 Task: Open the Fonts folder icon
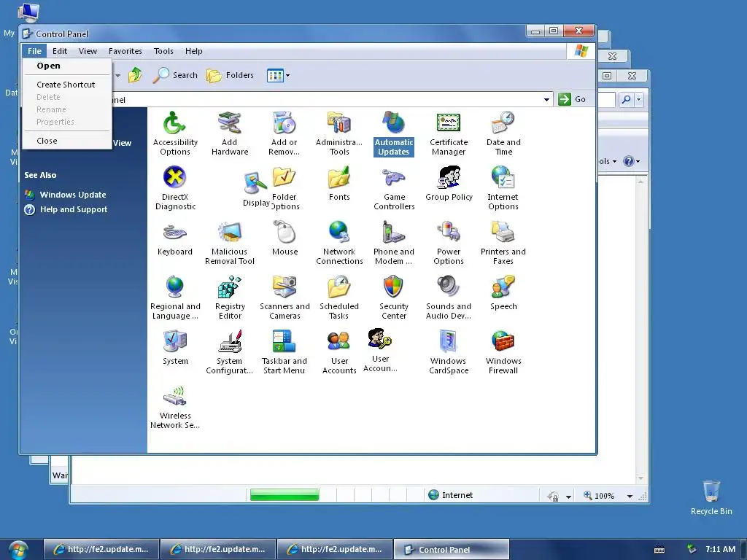(339, 184)
